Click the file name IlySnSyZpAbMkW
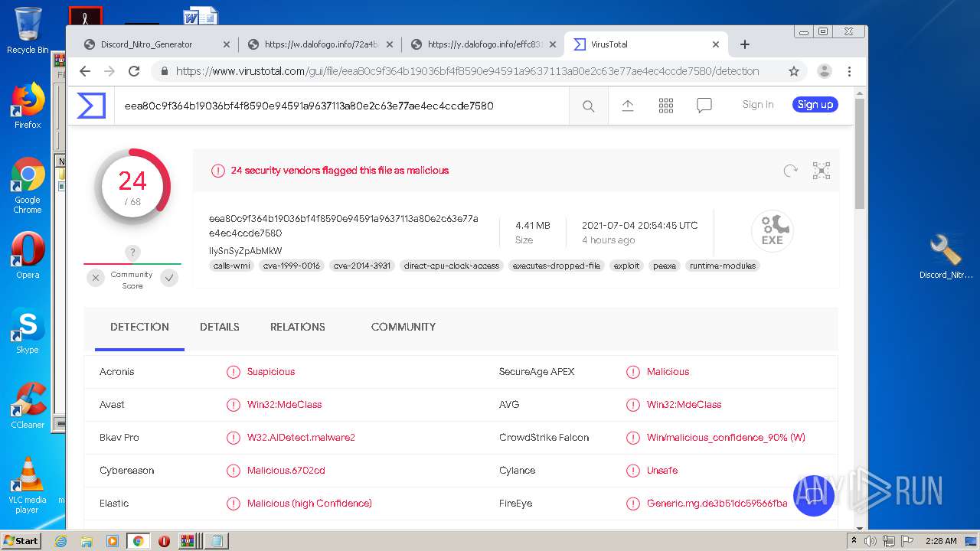The width and height of the screenshot is (980, 551). (x=246, y=251)
